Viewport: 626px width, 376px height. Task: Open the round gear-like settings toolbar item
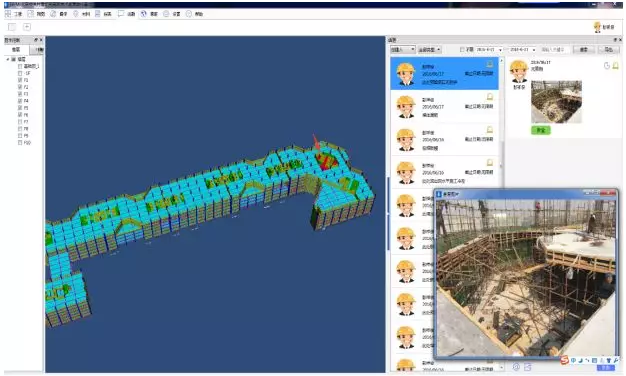(x=172, y=14)
